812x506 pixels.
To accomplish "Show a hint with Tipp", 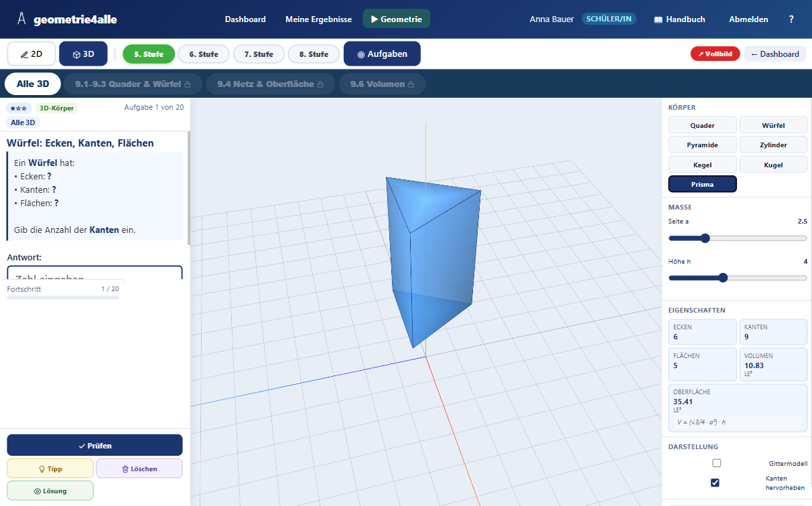I will tap(50, 469).
